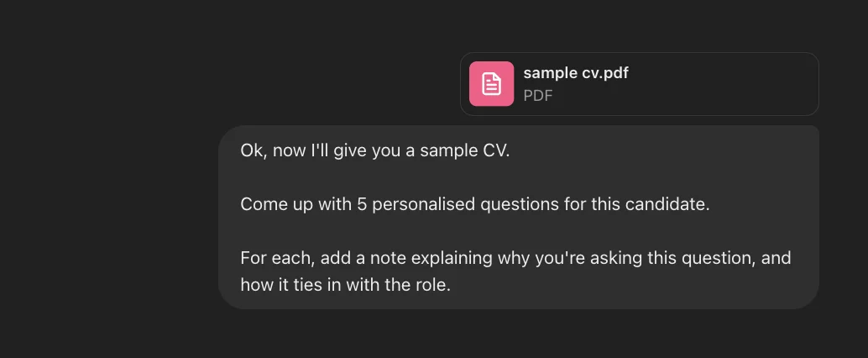
Task: Click the word 'role' in the last line
Action: (431, 285)
